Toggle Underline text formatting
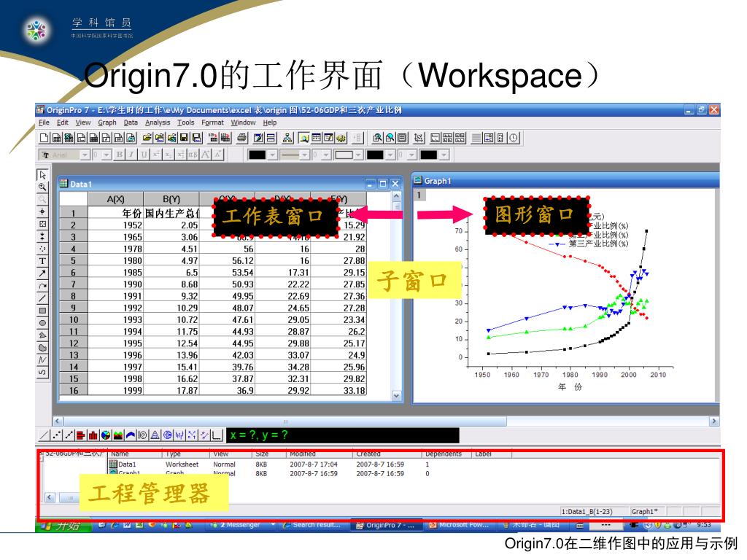This screenshot has height=560, width=747. 144,155
